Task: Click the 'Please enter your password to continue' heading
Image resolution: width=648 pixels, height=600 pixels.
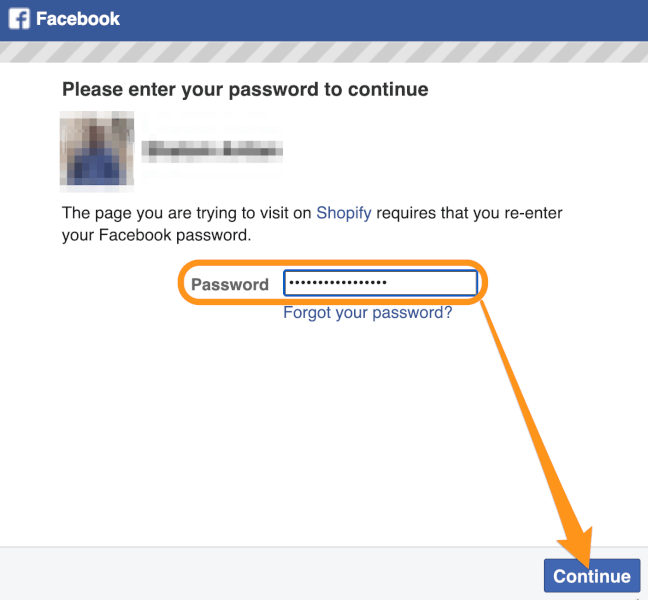Action: pyautogui.click(x=245, y=89)
